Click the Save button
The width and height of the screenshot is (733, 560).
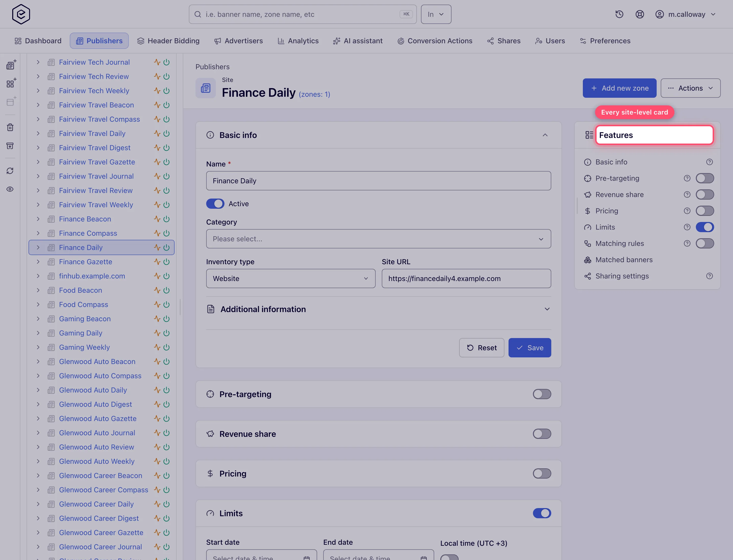click(530, 348)
